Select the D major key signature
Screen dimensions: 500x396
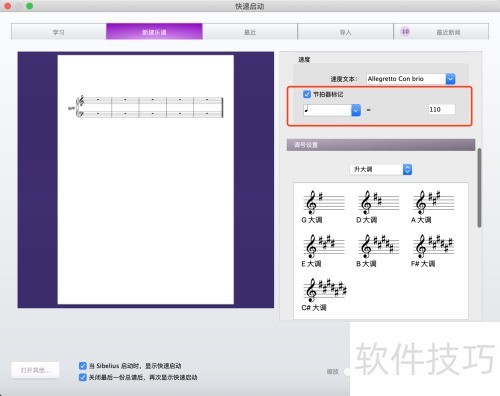(378, 207)
